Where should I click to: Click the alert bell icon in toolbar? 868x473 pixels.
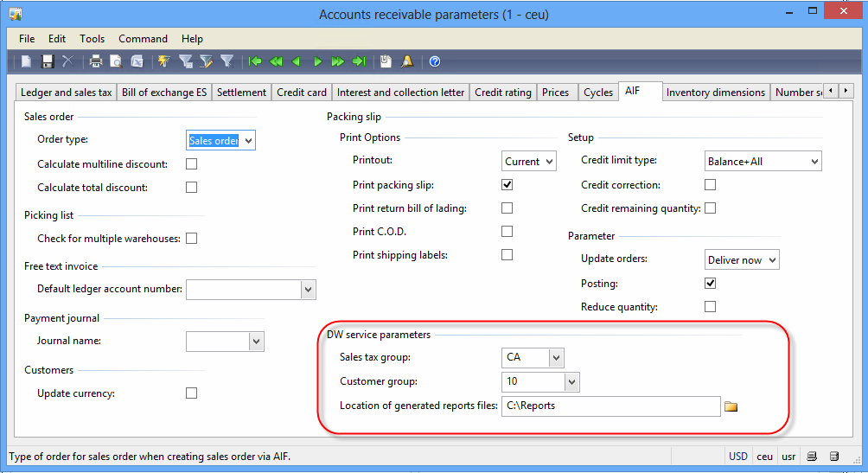[x=407, y=61]
